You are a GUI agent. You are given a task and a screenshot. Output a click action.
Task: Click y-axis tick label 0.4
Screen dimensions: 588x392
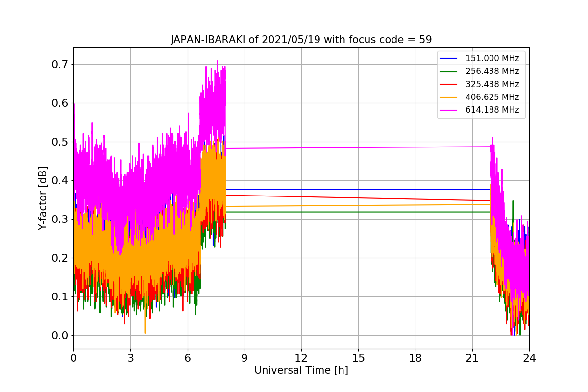click(60, 181)
